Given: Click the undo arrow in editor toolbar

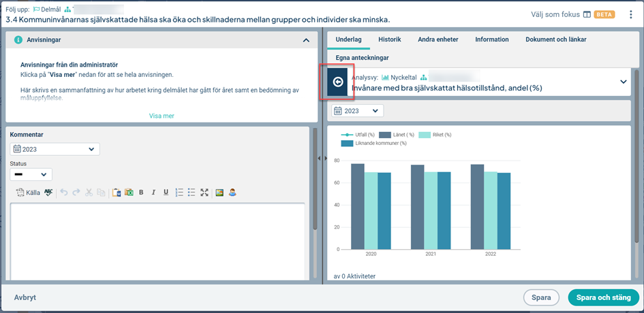Looking at the screenshot, I should 63,192.
